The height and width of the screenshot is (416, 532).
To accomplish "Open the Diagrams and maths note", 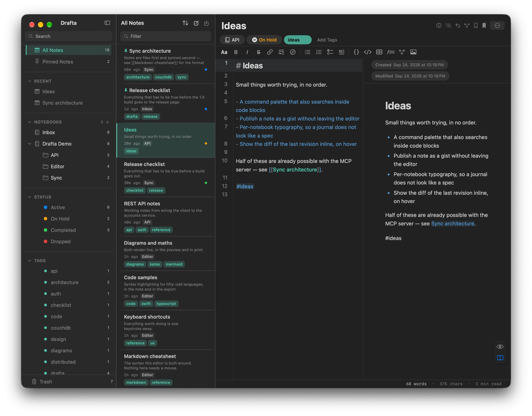I will click(166, 254).
